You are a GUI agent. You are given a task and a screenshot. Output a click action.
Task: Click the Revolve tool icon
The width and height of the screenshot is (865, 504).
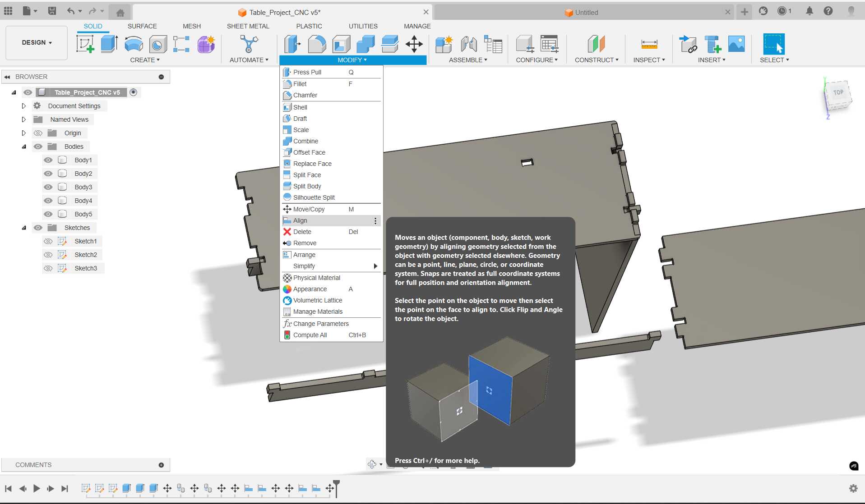(x=134, y=44)
